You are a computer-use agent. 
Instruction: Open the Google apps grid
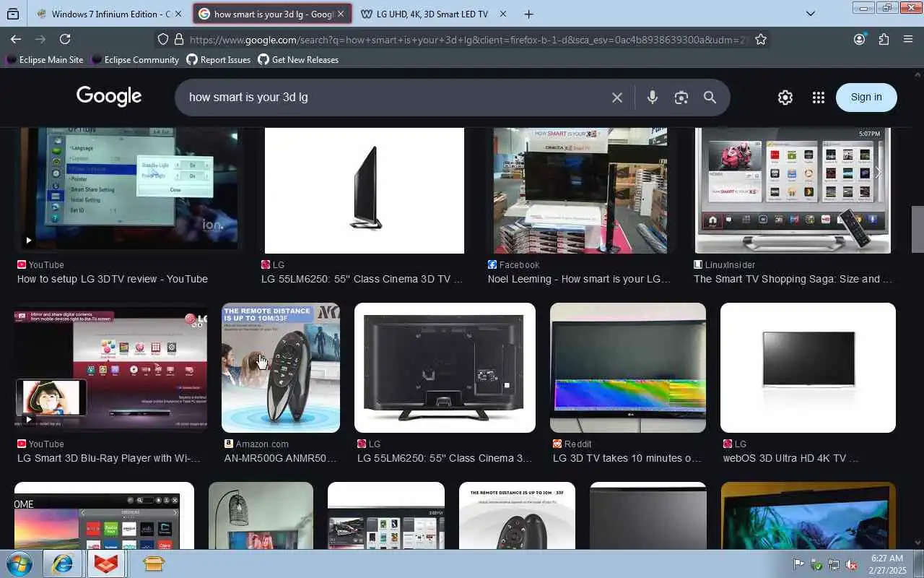[818, 98]
